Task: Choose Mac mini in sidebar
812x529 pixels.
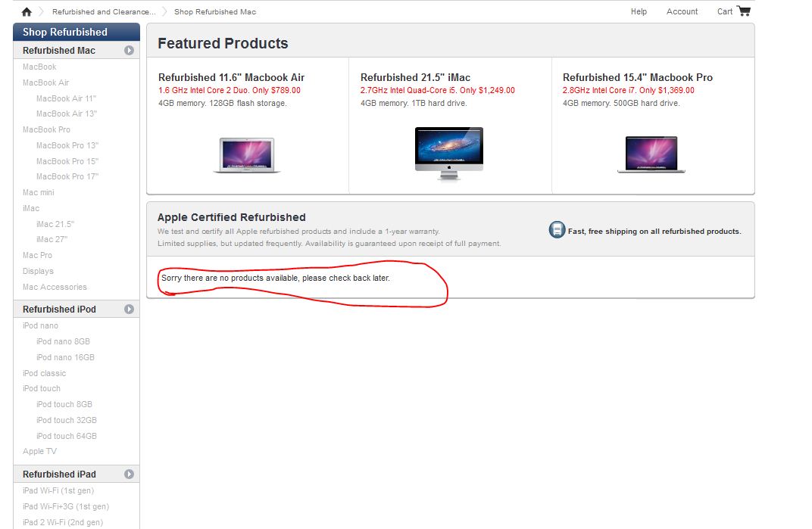Action: (39, 192)
